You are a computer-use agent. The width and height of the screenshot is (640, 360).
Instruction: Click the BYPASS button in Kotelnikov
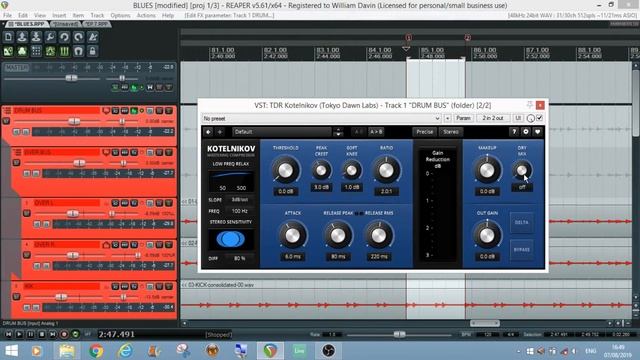click(x=521, y=249)
